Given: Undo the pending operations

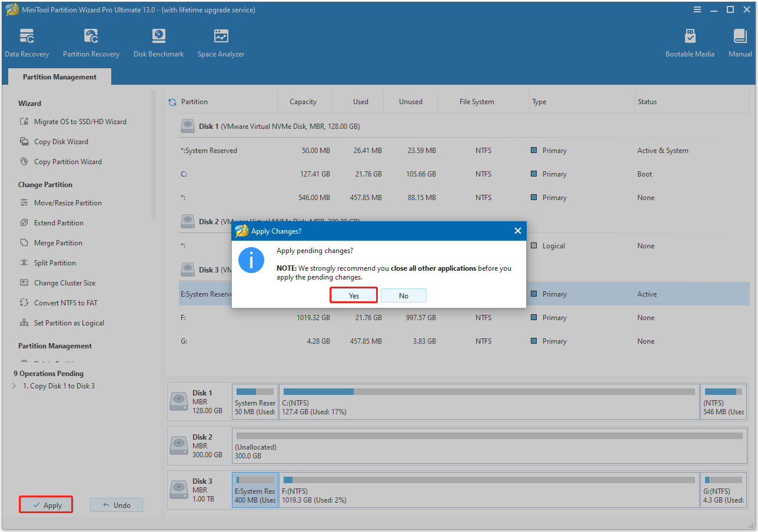Looking at the screenshot, I should pos(116,504).
